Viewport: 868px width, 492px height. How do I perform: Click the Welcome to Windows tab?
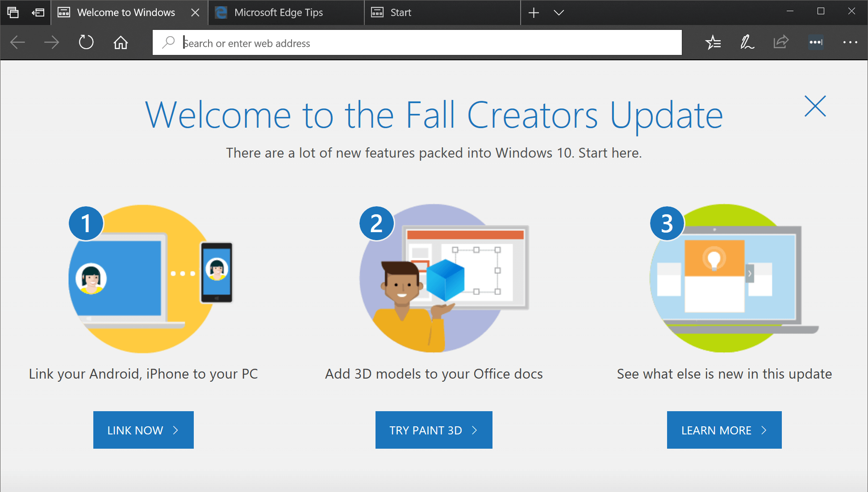click(128, 12)
